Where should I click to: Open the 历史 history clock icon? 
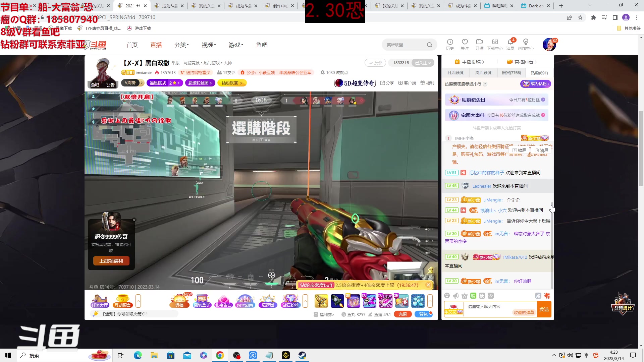[450, 44]
